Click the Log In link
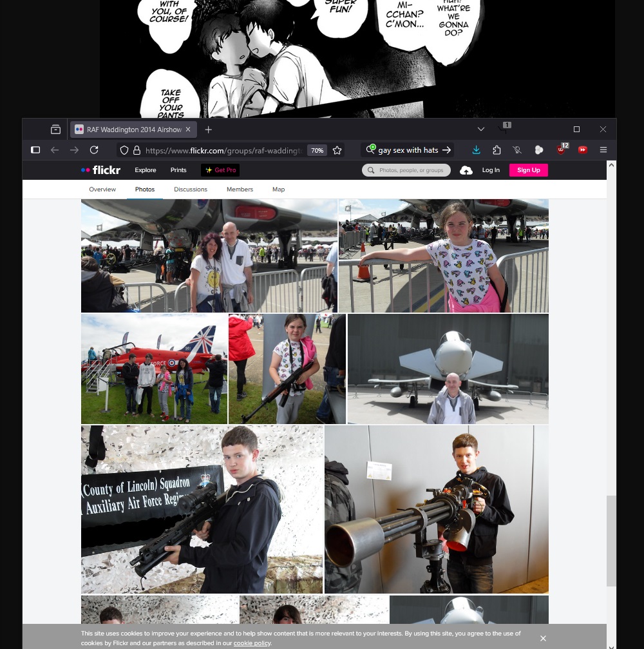Viewport: 644px width, 649px height. 491,170
